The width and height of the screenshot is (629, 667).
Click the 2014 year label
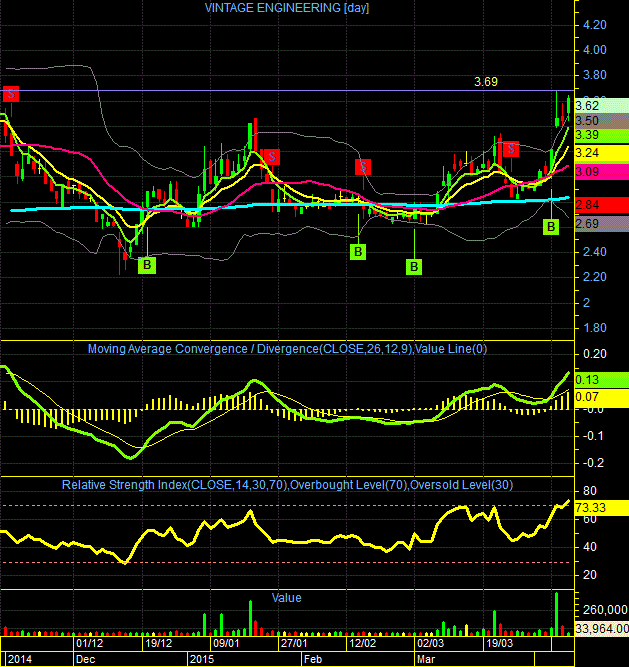(20, 659)
